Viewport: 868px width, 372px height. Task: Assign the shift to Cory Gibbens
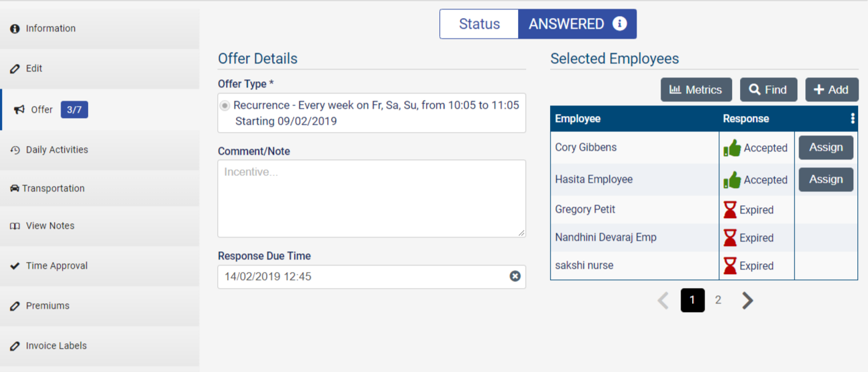[825, 148]
